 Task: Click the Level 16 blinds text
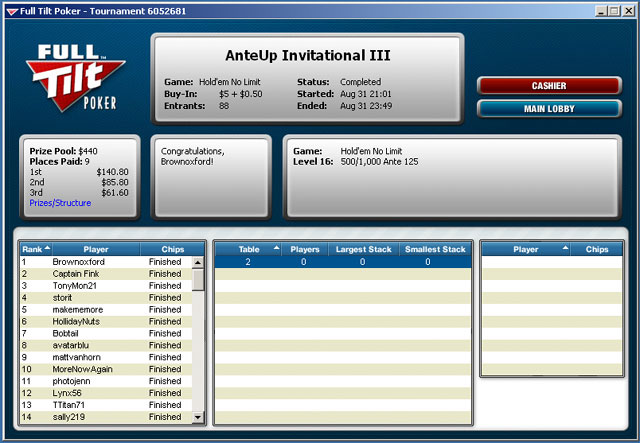click(356, 162)
